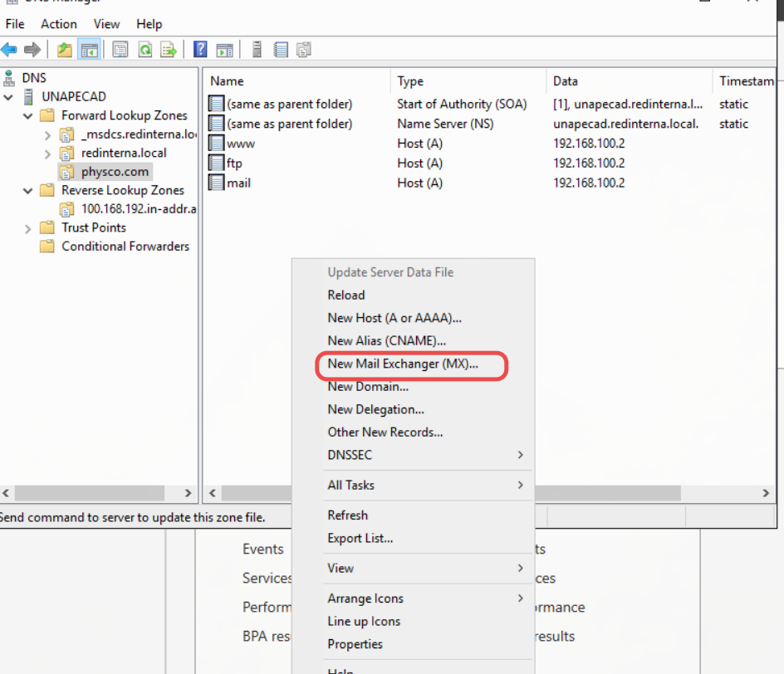The height and width of the screenshot is (674, 784).
Task: Select the ftp host record icon
Action: click(216, 163)
